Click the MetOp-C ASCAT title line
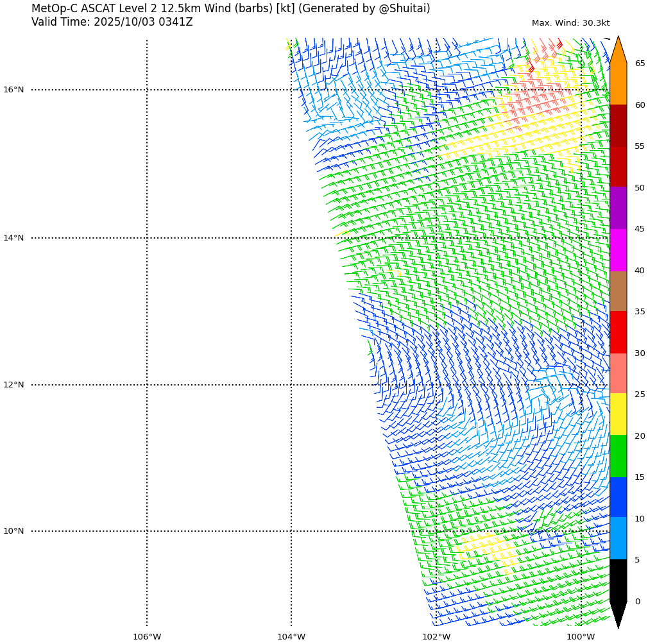This screenshot has width=648, height=644. click(230, 9)
